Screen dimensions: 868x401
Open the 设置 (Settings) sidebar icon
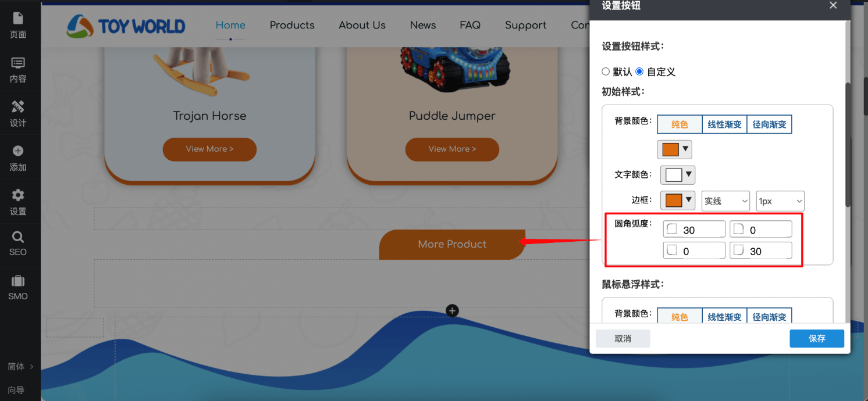pos(19,202)
